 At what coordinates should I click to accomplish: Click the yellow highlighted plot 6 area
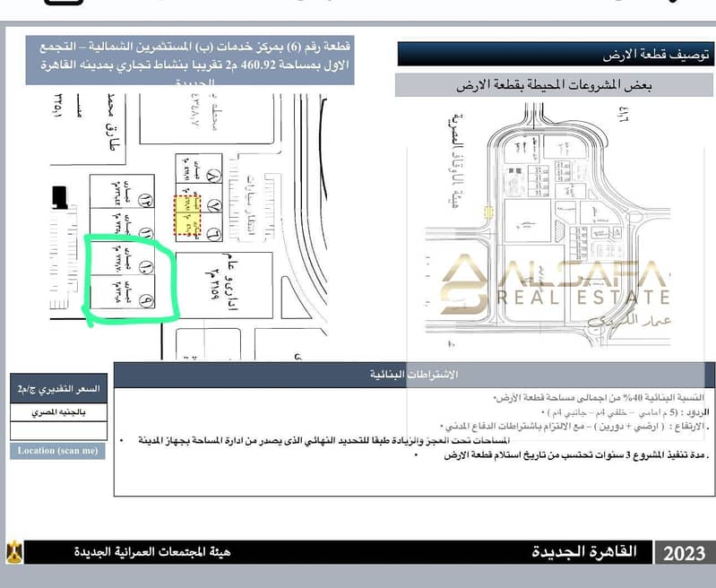coord(187,216)
